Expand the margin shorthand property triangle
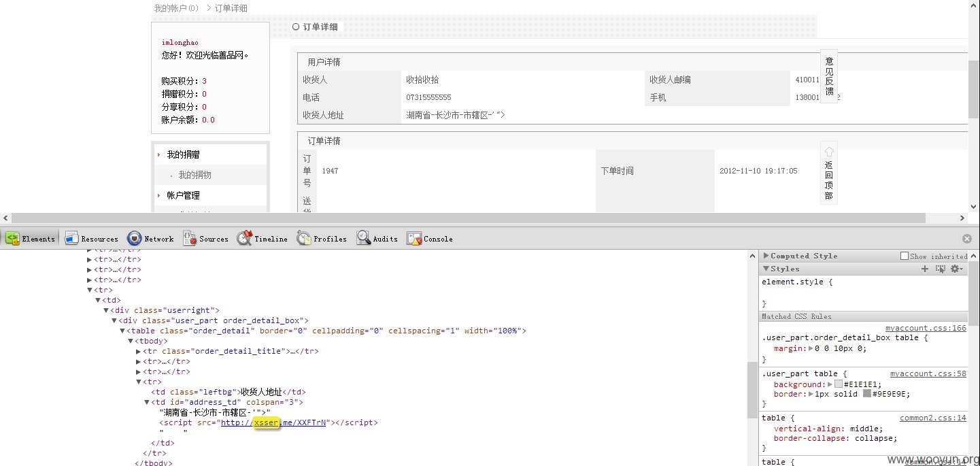Image resolution: width=980 pixels, height=466 pixels. pyautogui.click(x=811, y=348)
